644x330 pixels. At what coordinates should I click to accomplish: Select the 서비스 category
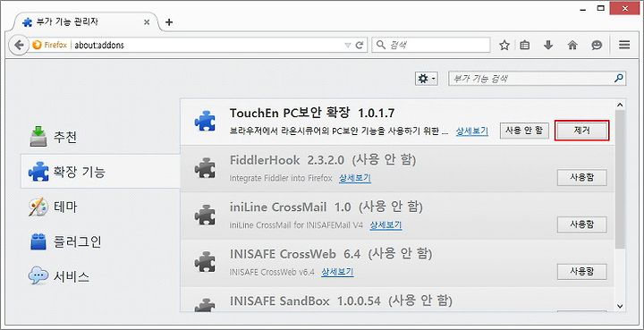[100, 276]
